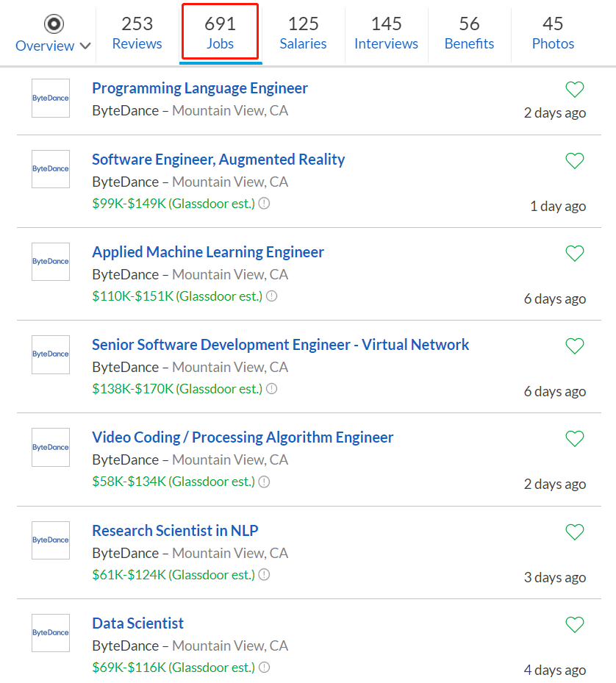
Task: Click the $69K-$116K (Glassdoor est.) salary text
Action: (173, 668)
